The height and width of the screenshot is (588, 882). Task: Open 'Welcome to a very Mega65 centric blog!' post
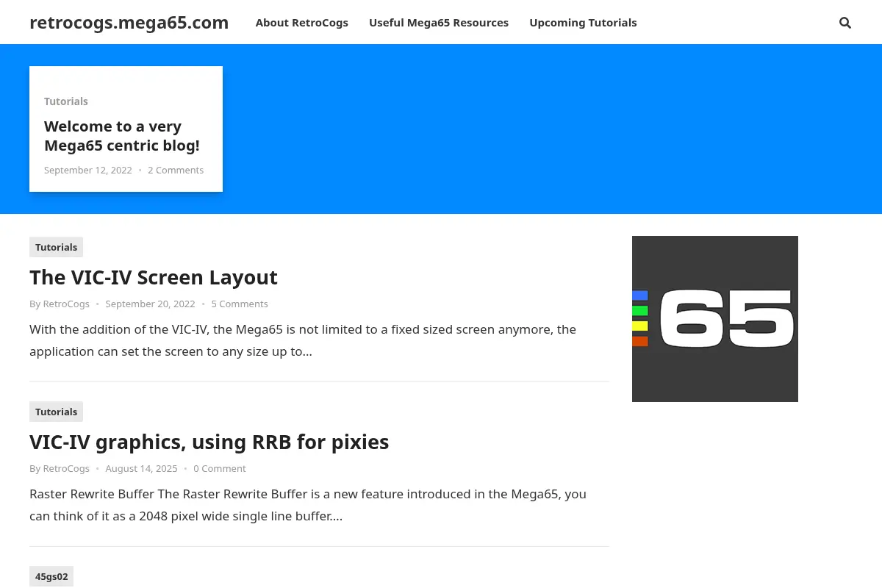[122, 136]
